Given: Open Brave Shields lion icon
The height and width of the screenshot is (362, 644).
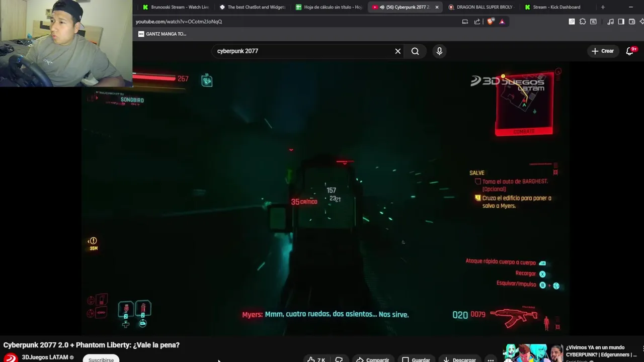Looking at the screenshot, I should 491,22.
